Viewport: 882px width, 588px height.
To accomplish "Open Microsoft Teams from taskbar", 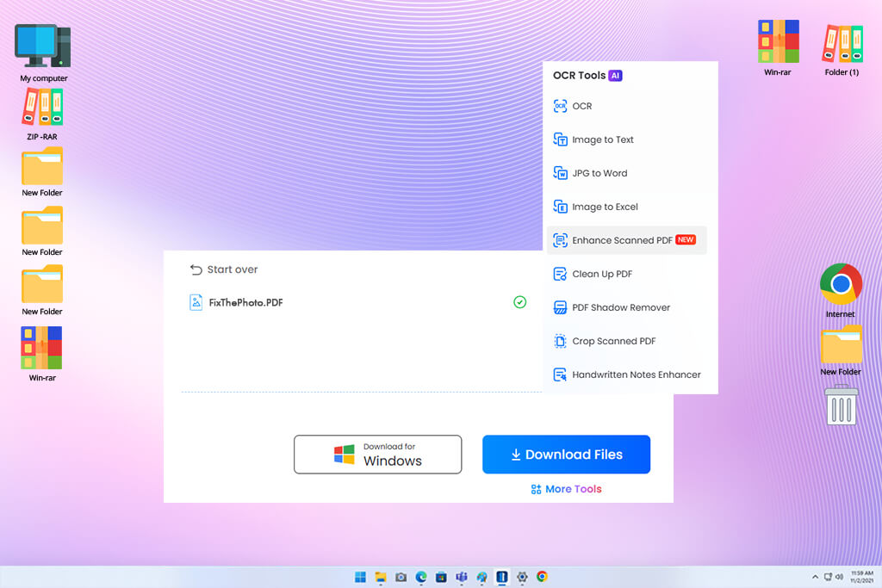I will [462, 577].
